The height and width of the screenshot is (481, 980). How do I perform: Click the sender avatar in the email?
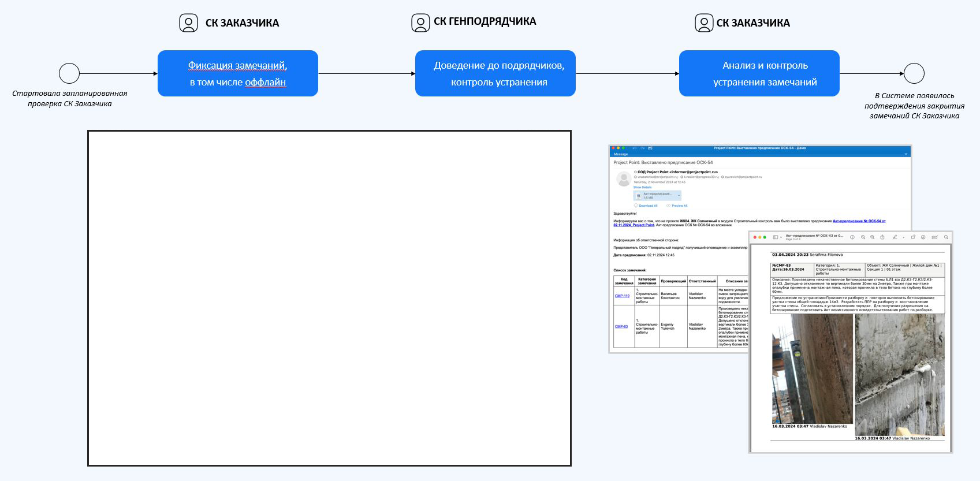coord(624,179)
